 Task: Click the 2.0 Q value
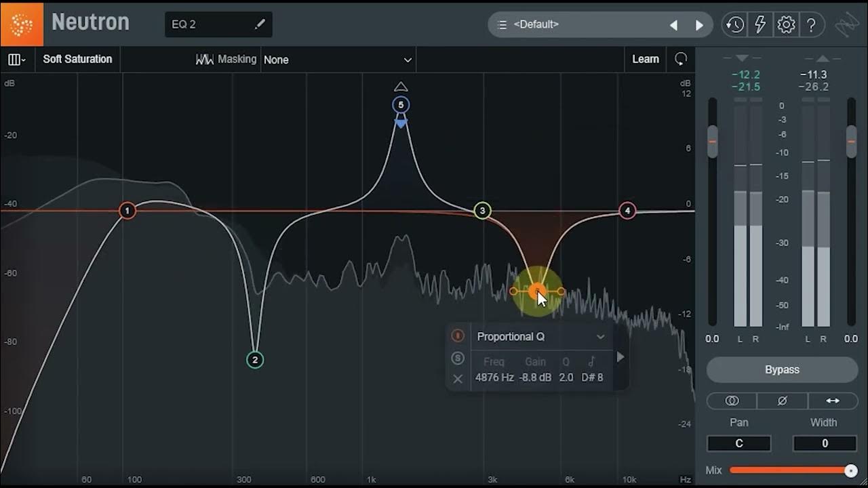coord(566,378)
